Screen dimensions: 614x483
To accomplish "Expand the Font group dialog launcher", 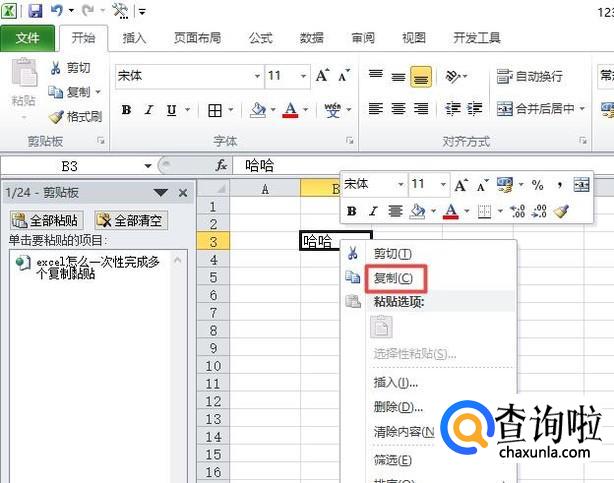I will pos(350,140).
